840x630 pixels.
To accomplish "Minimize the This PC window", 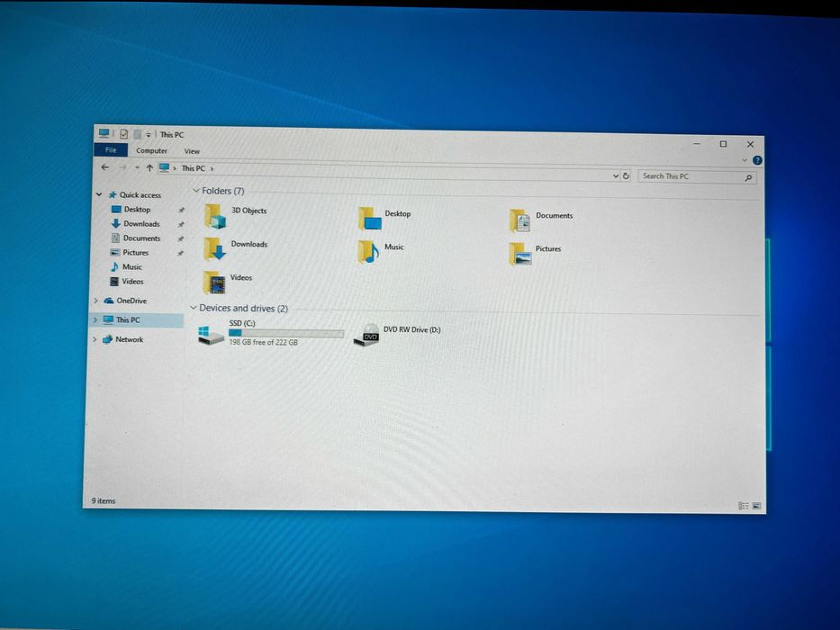I will (697, 143).
